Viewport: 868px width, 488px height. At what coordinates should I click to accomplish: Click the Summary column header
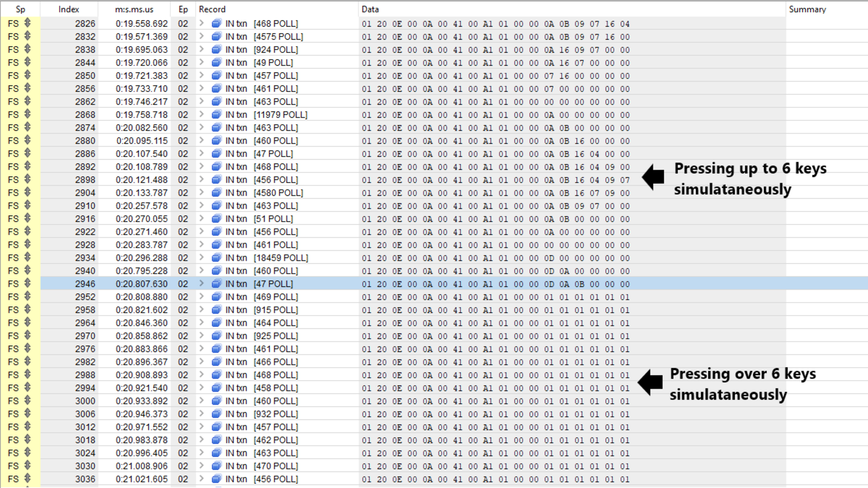click(x=807, y=9)
